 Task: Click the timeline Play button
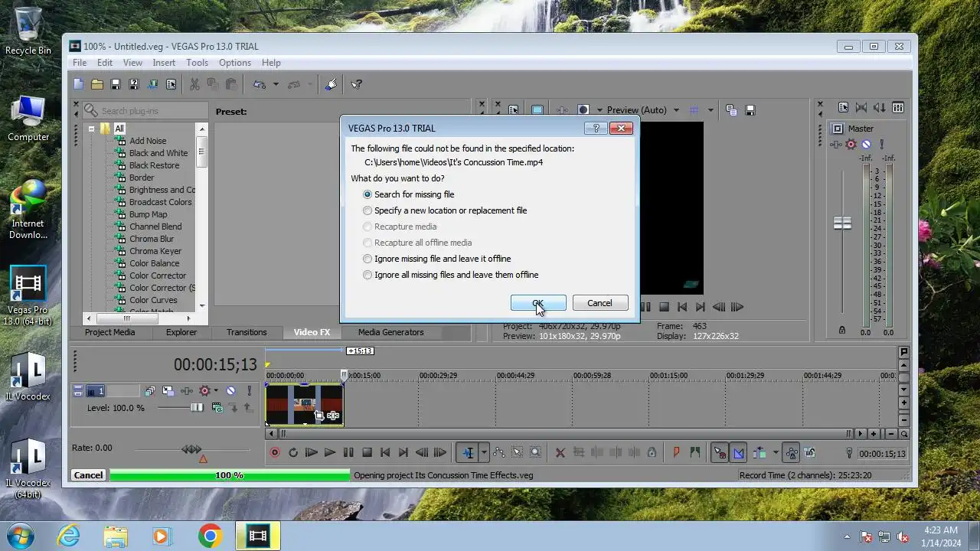[330, 452]
